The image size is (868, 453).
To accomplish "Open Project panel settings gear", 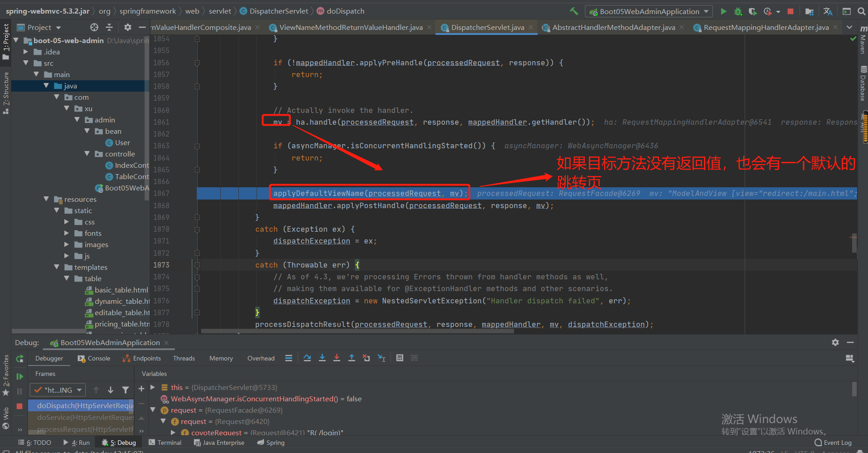I will pos(128,27).
